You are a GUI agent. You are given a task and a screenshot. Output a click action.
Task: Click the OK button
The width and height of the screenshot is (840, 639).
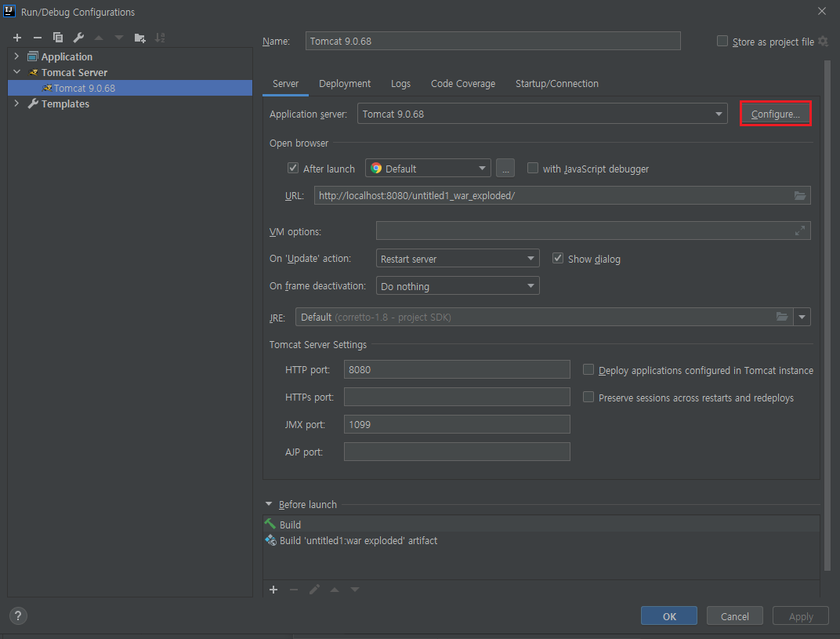[669, 616]
